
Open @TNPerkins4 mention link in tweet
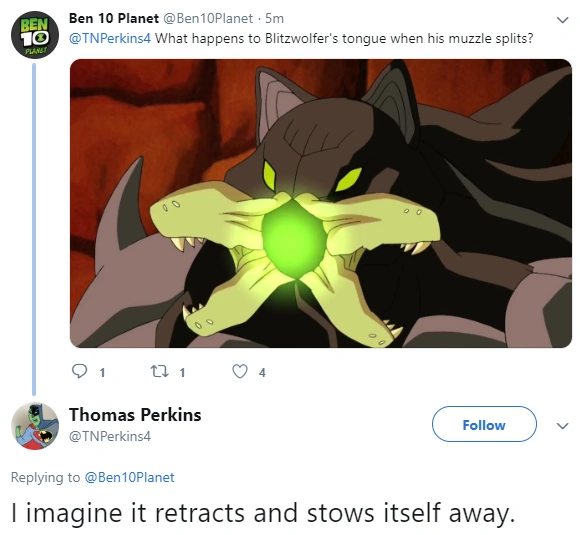point(110,38)
